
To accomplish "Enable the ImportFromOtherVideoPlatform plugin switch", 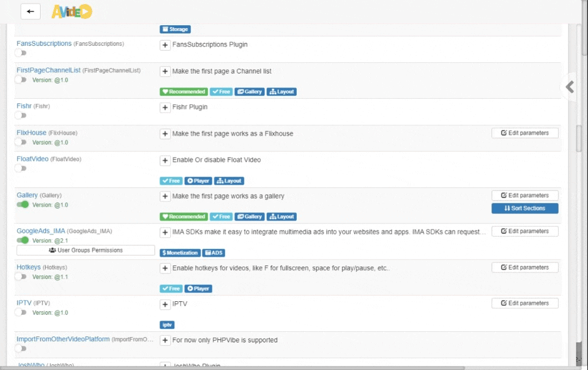I will (x=21, y=349).
